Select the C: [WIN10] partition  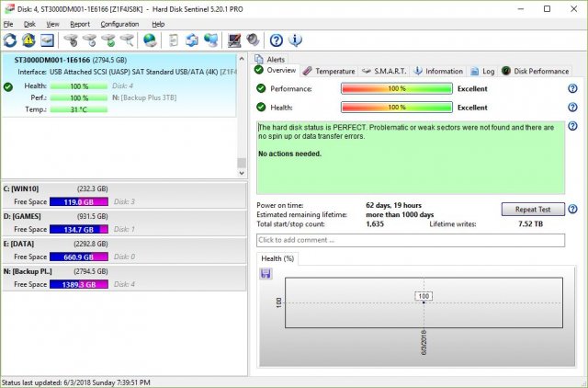pyautogui.click(x=124, y=195)
